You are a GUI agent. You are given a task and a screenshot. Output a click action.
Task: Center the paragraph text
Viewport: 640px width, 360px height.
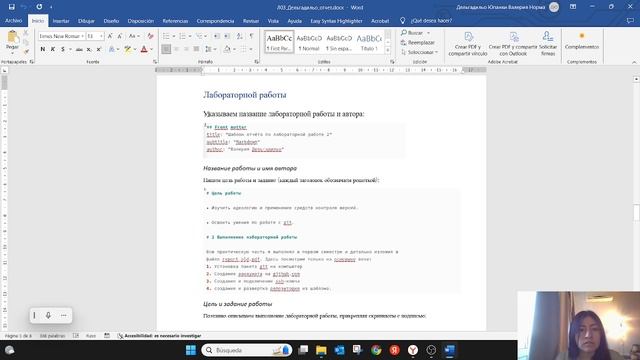[x=176, y=49]
